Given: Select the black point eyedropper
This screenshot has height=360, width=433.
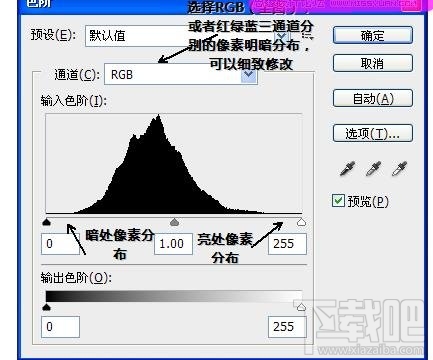Looking at the screenshot, I should click(347, 169).
